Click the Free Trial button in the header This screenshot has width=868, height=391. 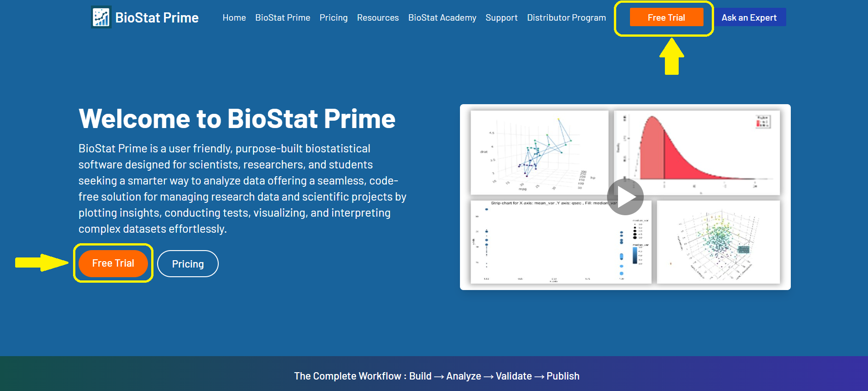[666, 17]
